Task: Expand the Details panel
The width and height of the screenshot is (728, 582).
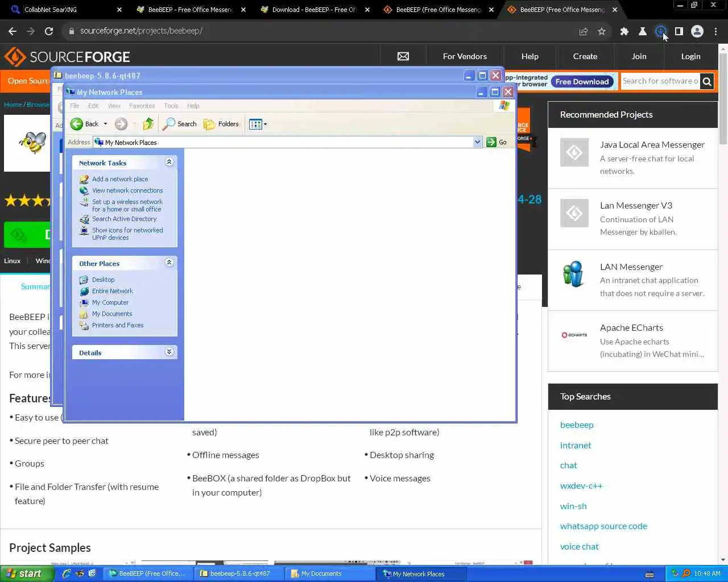Action: tap(169, 352)
